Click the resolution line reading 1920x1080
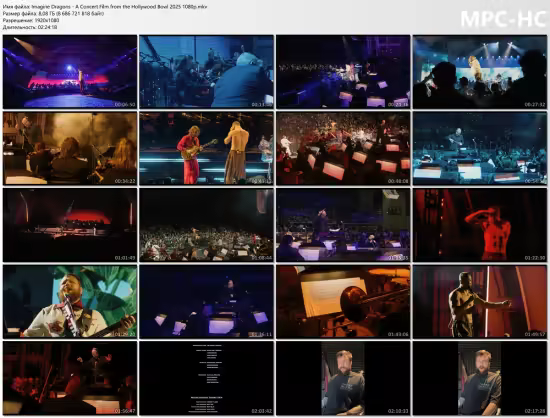The height and width of the screenshot is (418, 550). [31, 20]
